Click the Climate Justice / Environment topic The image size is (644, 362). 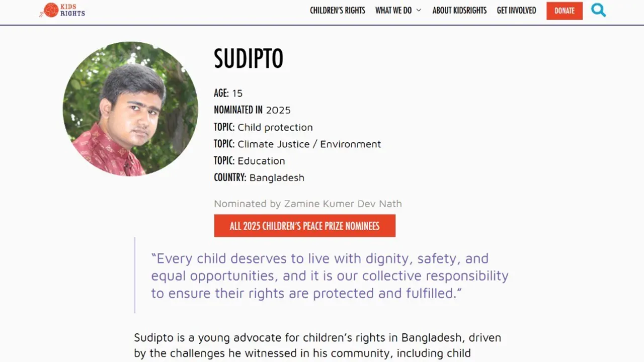point(309,144)
